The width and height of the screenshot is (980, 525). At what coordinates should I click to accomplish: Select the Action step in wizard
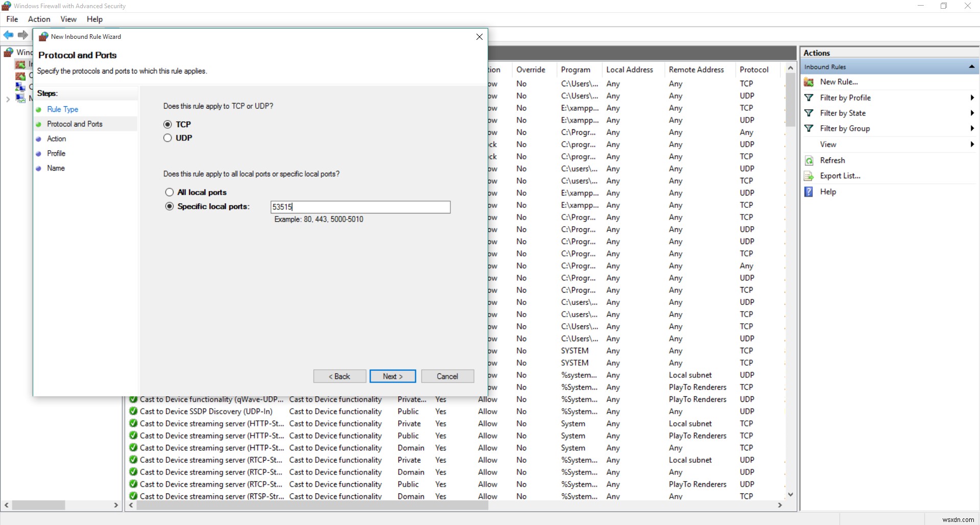click(56, 139)
